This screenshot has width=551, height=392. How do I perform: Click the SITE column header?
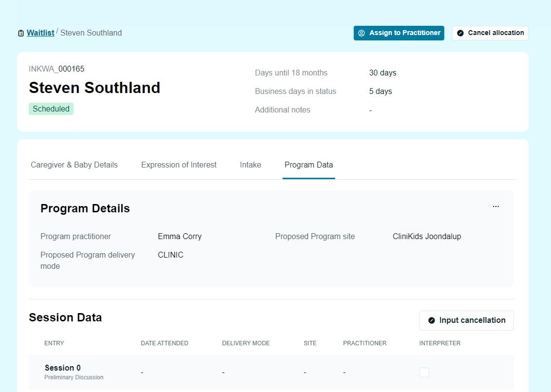[310, 343]
